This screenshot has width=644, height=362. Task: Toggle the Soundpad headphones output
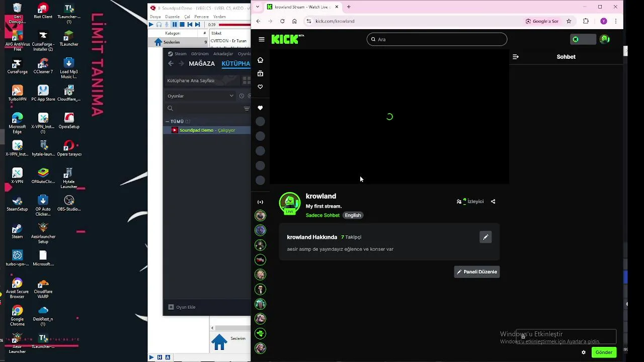click(x=159, y=25)
